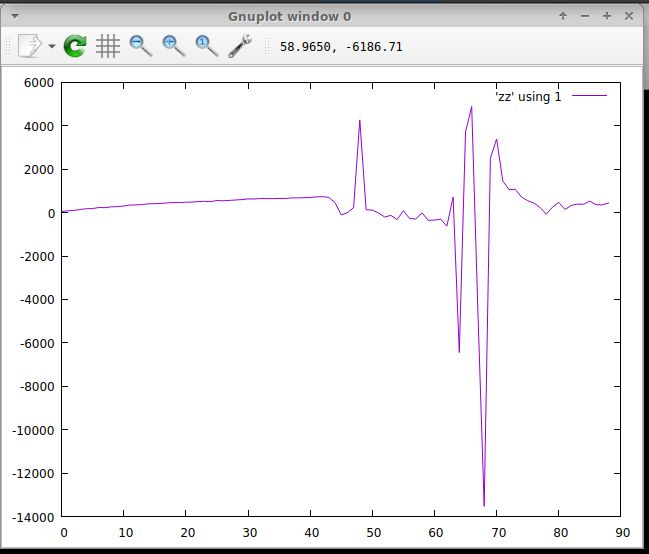Open the window menu arrow in the title bar
The image size is (649, 554).
pyautogui.click(x=15, y=17)
